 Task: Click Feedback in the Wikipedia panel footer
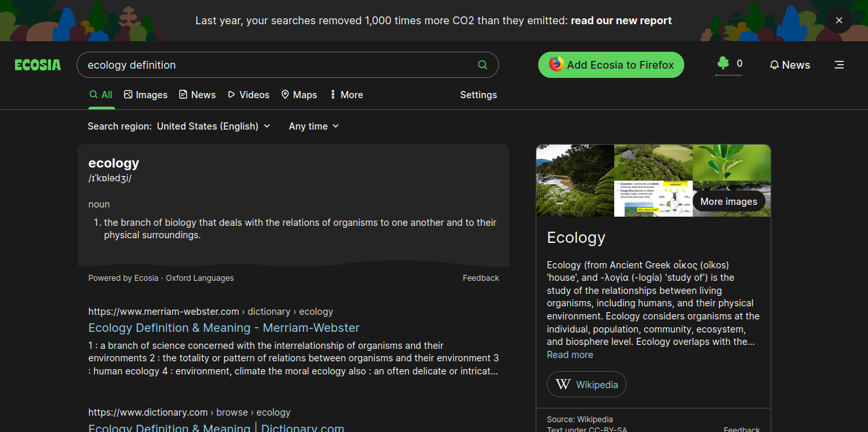pyautogui.click(x=742, y=429)
